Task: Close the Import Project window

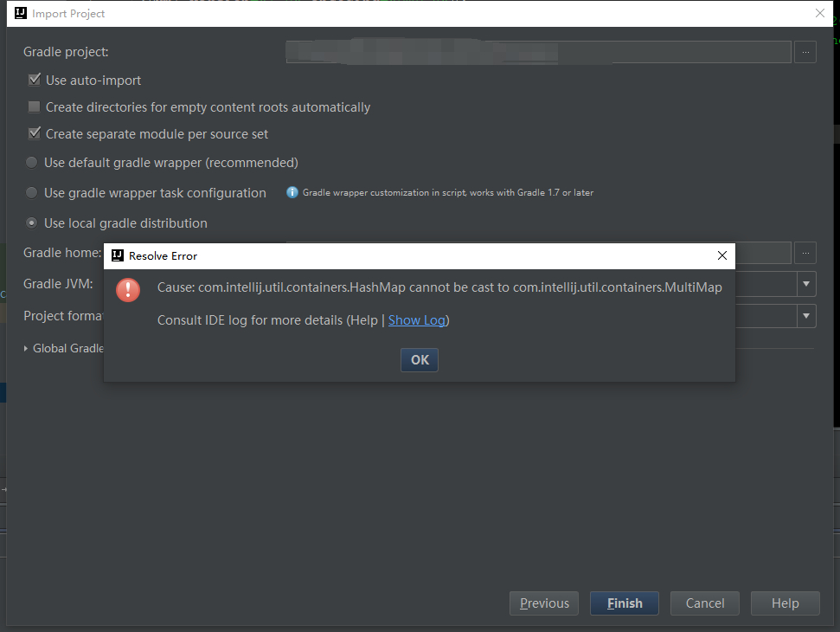Action: tap(819, 13)
